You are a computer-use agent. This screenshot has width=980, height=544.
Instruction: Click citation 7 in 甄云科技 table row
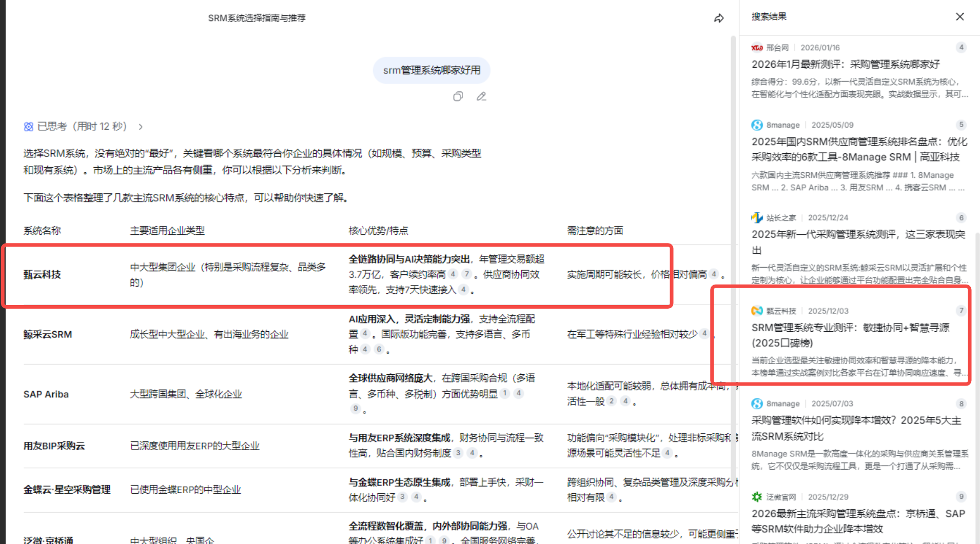pos(466,274)
